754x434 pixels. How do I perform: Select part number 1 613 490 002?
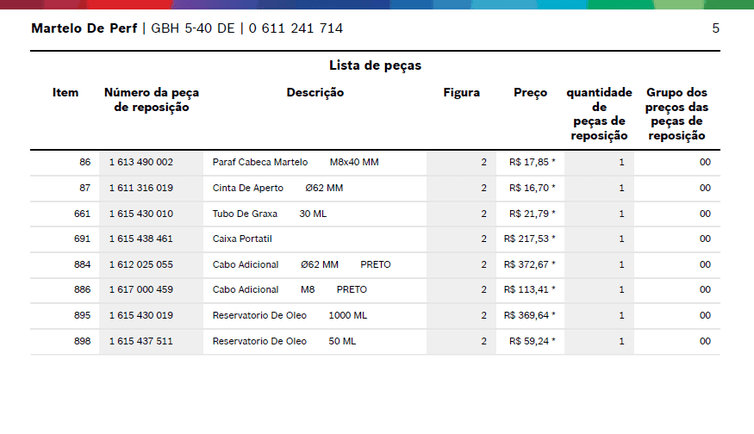pos(141,162)
